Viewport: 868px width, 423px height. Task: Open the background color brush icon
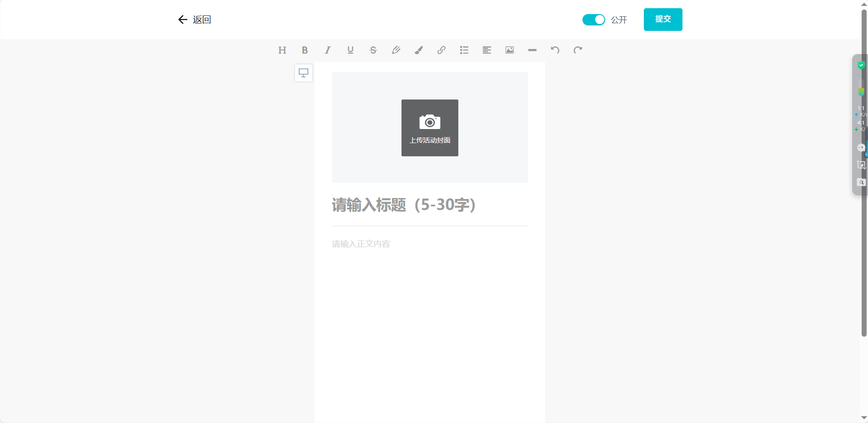point(419,50)
